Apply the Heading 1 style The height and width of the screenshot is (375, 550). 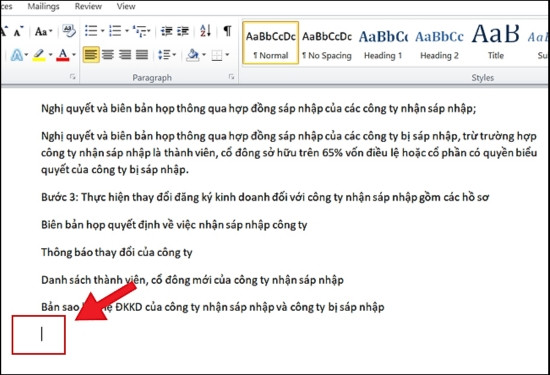click(x=383, y=43)
